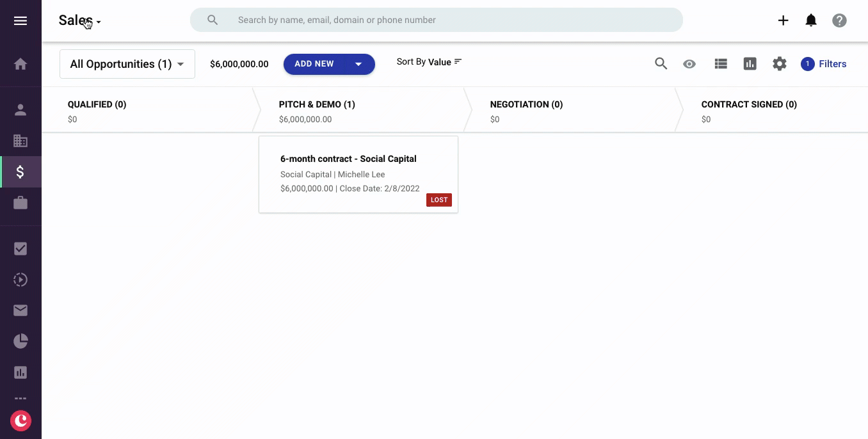The height and width of the screenshot is (439, 868).
Task: Open Opportunities dollar icon in sidebar
Action: point(20,172)
